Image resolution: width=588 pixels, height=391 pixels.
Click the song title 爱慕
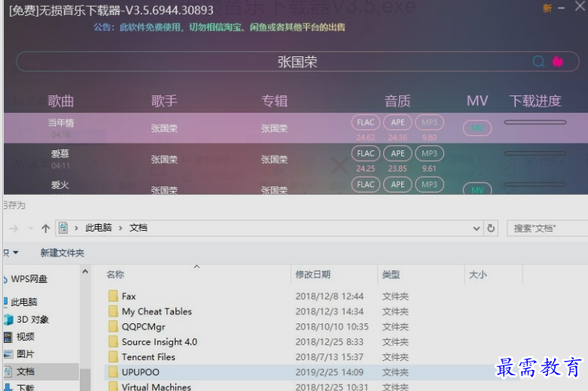(60, 154)
